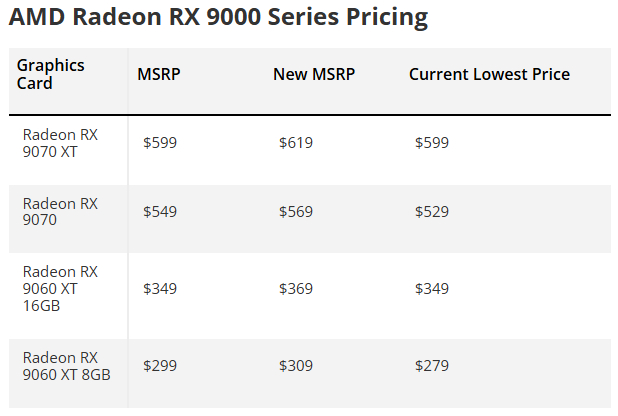The image size is (618, 416).
Task: Select the 9060 XT 16GB current lowest price
Action: click(432, 289)
